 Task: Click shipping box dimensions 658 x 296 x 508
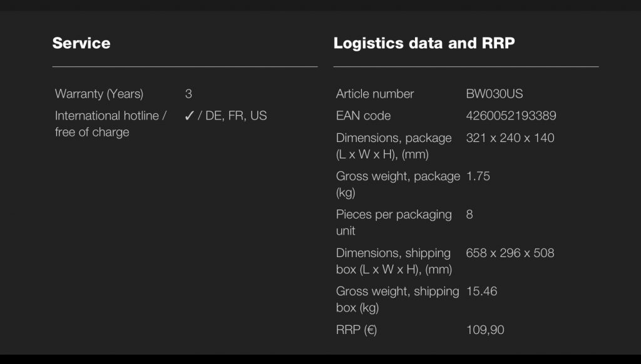click(510, 253)
